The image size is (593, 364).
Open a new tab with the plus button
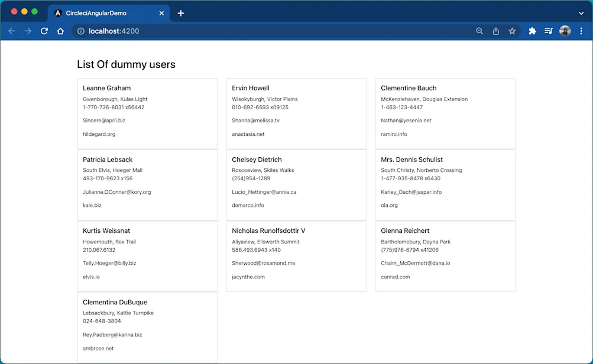point(181,12)
